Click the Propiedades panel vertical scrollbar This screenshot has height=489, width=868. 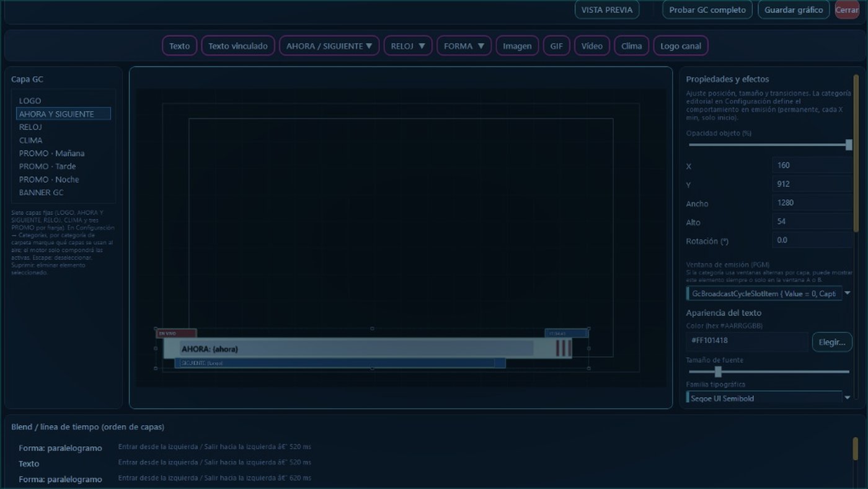pyautogui.click(x=856, y=152)
